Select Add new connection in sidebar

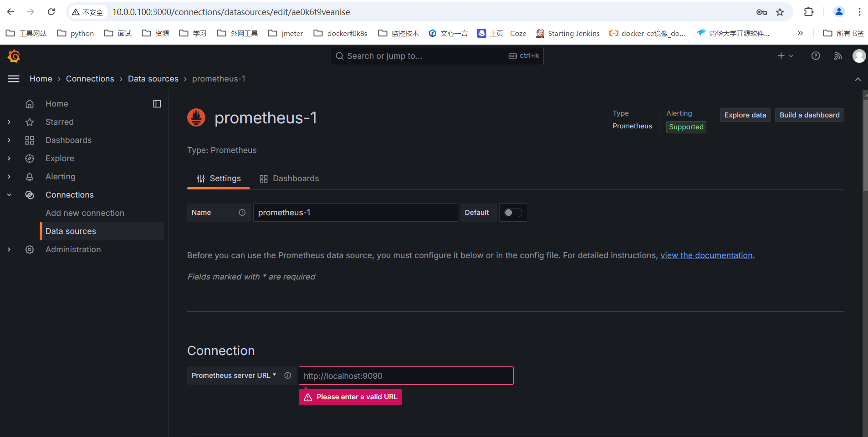[85, 213]
